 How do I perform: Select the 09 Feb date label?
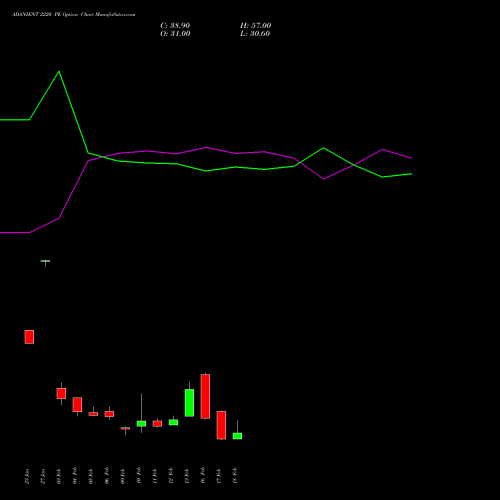pos(123,475)
